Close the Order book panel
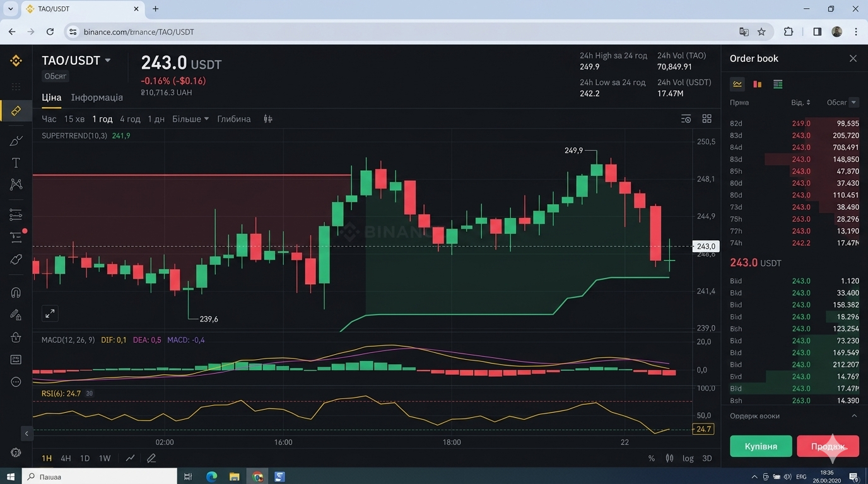 [853, 59]
